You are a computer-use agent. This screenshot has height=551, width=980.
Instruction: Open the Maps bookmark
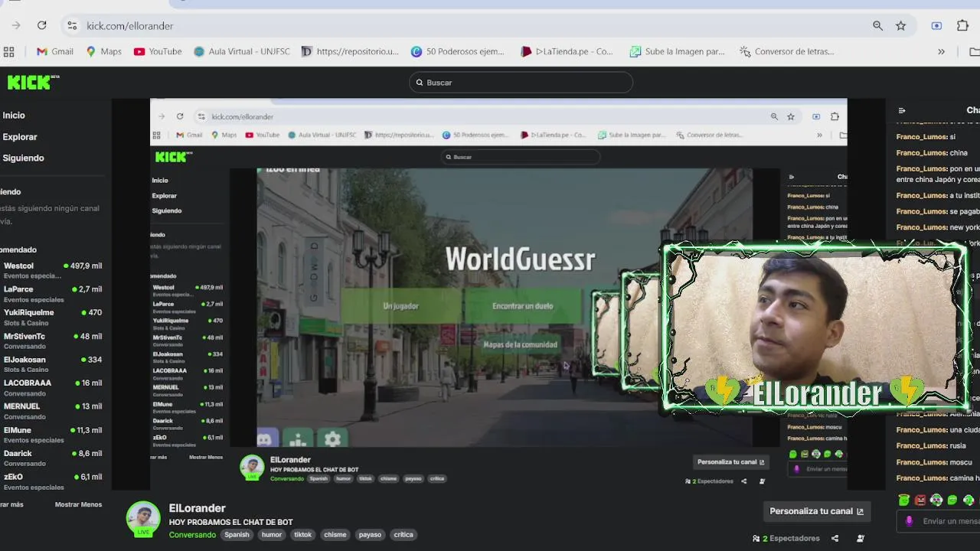pos(104,51)
